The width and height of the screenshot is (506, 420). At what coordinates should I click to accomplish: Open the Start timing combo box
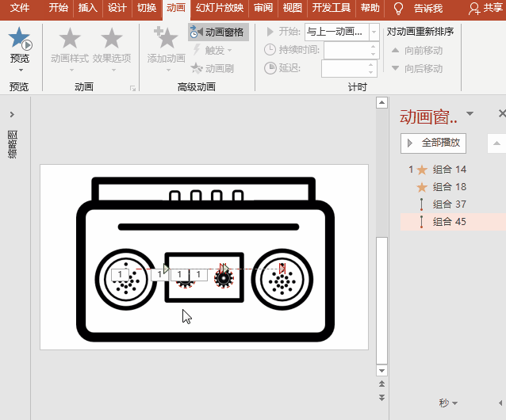click(x=342, y=32)
